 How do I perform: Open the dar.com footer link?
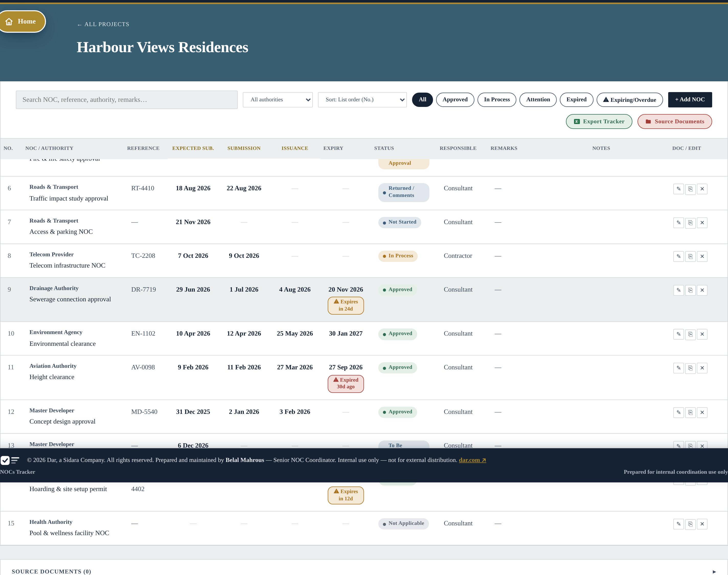coord(472,460)
